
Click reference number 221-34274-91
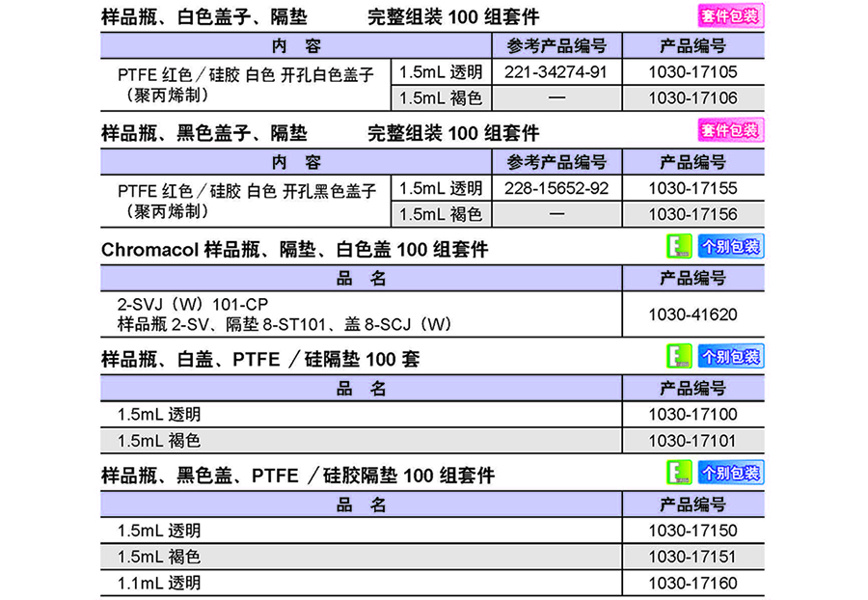coord(557,72)
